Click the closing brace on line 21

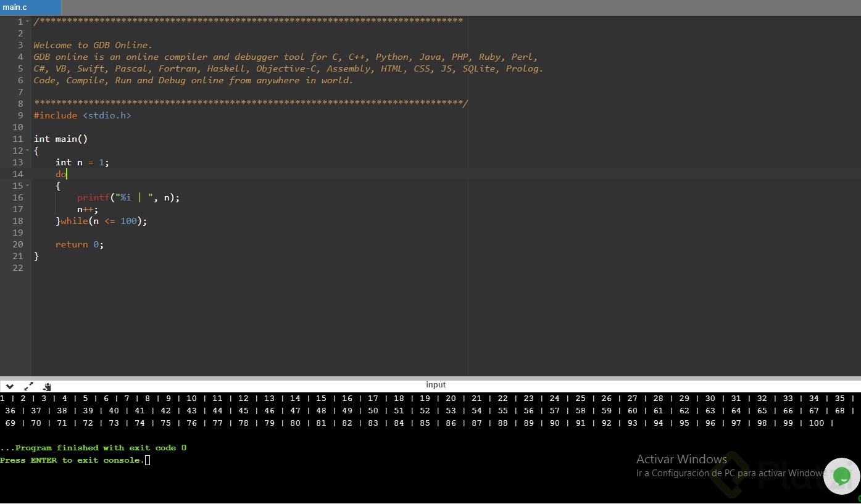[36, 256]
